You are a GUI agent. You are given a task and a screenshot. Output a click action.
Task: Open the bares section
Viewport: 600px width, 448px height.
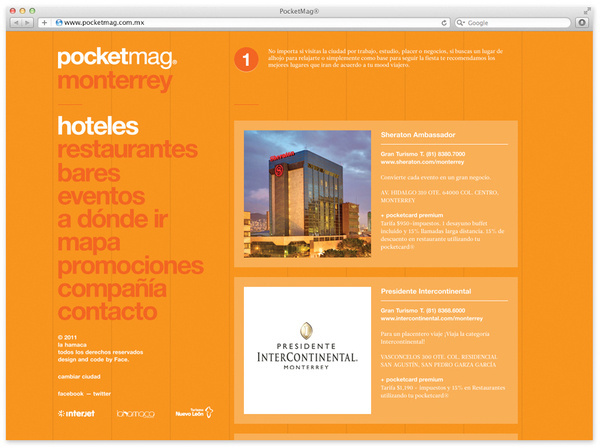89,173
